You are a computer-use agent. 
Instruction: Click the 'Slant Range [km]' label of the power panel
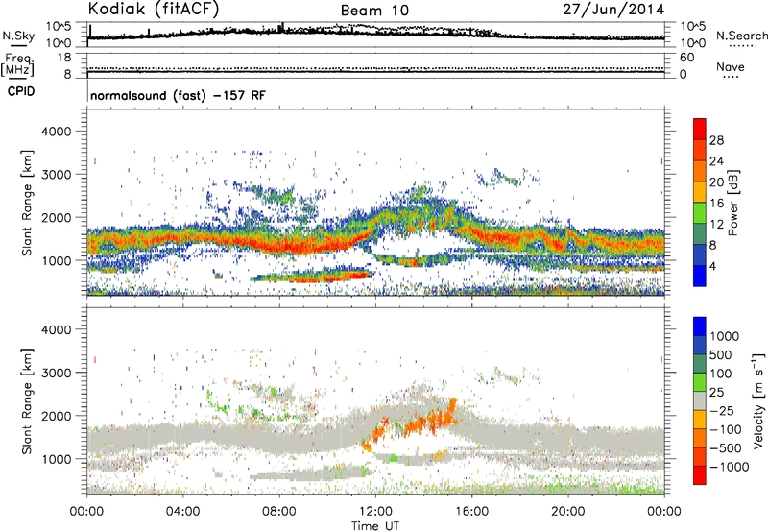tap(27, 203)
